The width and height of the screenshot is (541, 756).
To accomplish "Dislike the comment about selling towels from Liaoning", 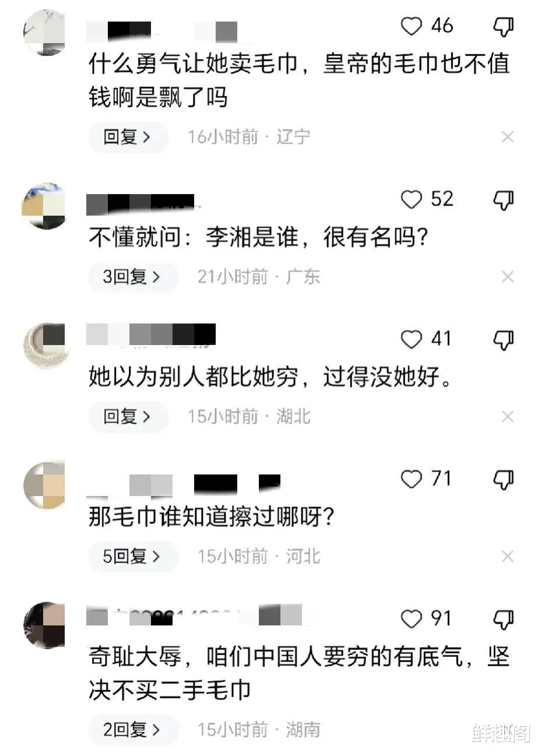I will pos(504,26).
